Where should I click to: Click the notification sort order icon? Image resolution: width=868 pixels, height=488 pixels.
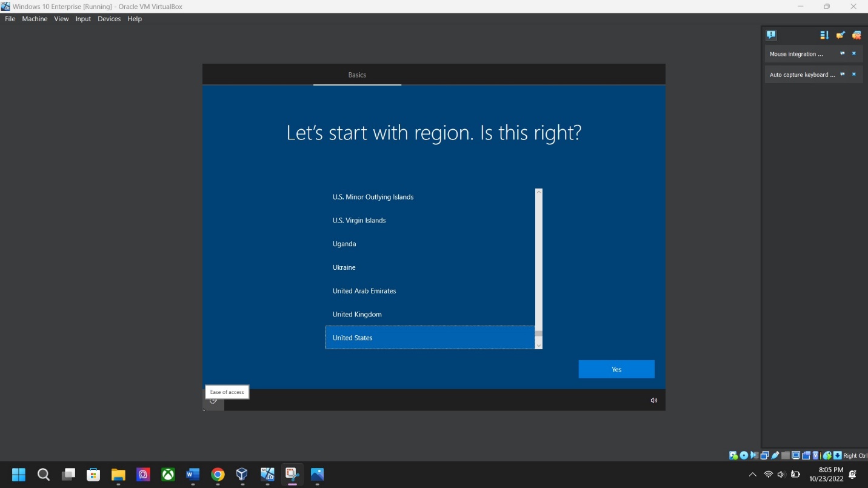click(x=824, y=35)
